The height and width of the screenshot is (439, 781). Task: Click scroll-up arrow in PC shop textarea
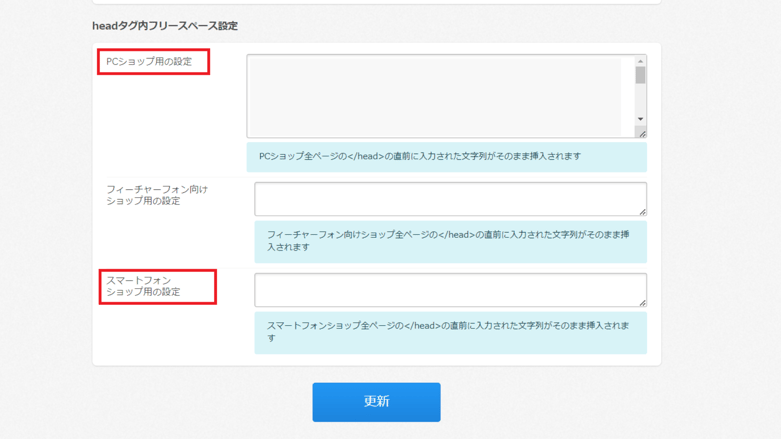(x=641, y=61)
